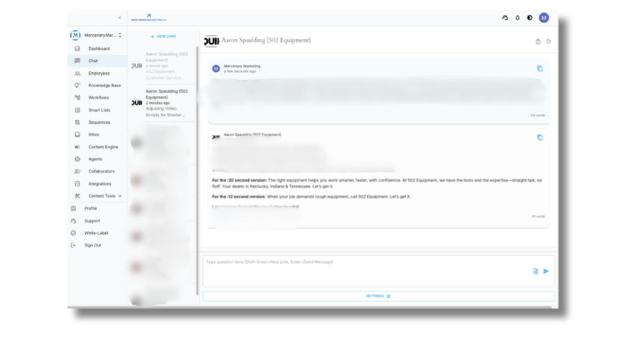Image resolution: width=644 pixels, height=338 pixels.
Task: Click the Content Tools wrench icon
Action: pyautogui.click(x=77, y=196)
